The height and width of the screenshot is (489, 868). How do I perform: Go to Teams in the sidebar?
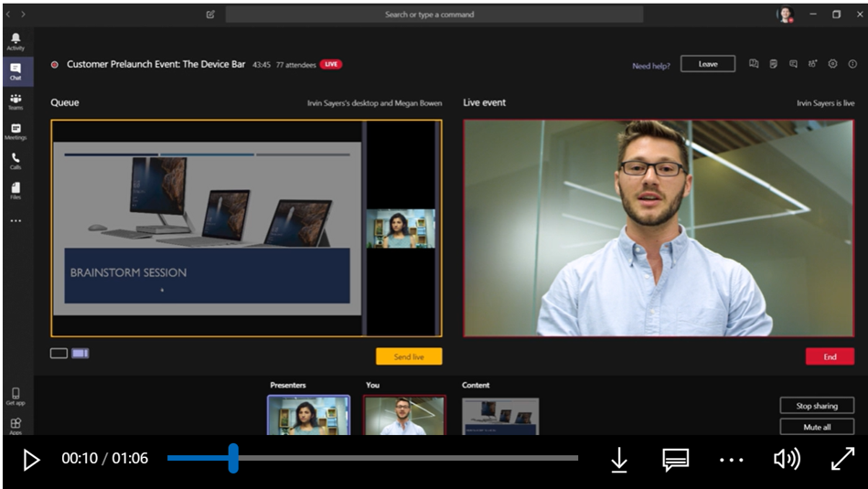[16, 101]
